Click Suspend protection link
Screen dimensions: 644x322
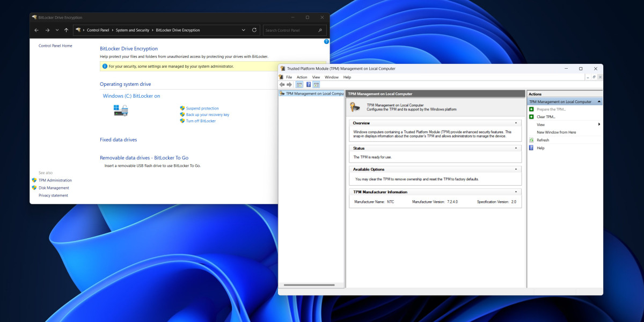[x=202, y=108]
